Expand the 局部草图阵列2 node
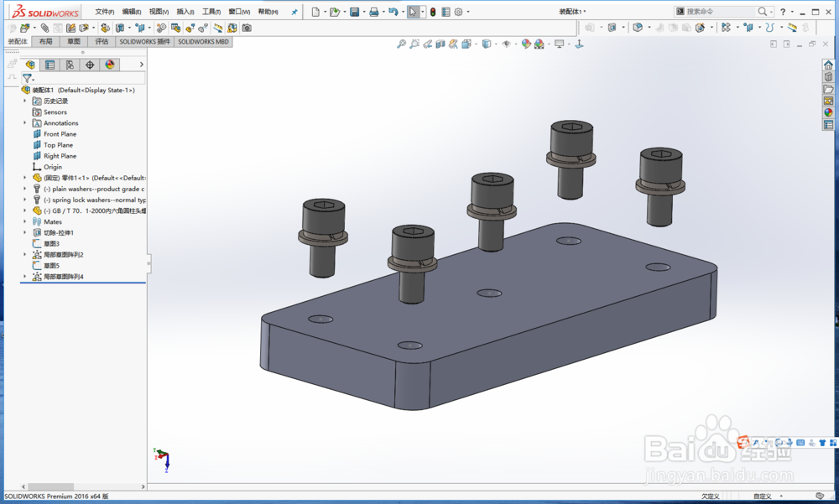Image resolution: width=839 pixels, height=504 pixels. coord(24,254)
